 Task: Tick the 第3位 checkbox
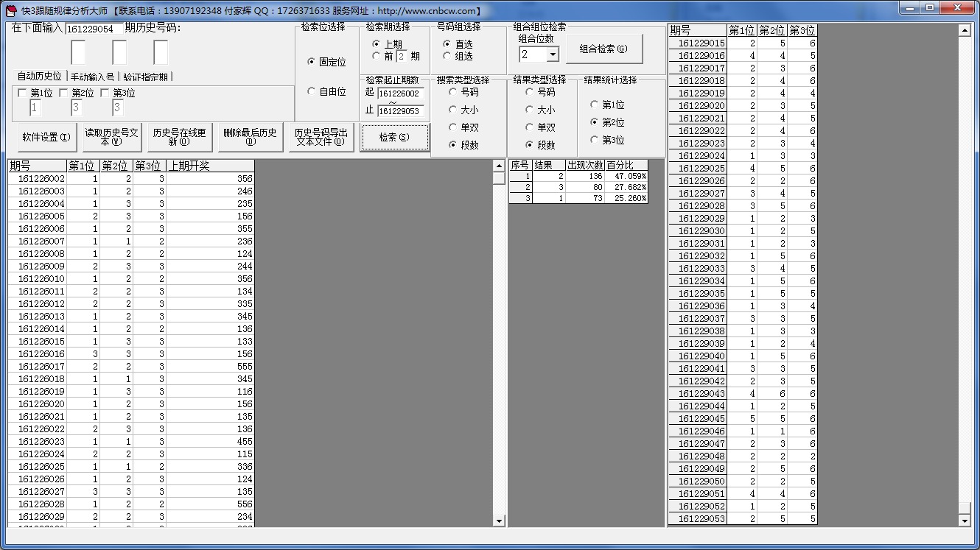coord(105,94)
